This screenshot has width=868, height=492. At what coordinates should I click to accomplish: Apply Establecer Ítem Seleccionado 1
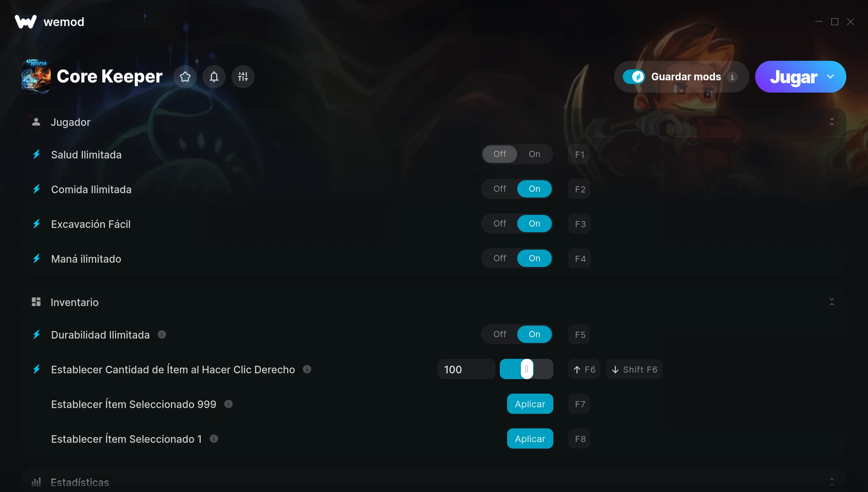click(530, 439)
